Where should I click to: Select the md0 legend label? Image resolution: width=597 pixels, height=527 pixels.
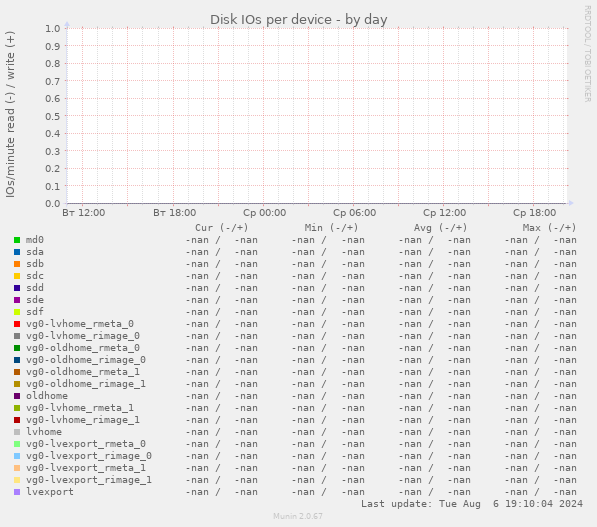click(x=35, y=240)
